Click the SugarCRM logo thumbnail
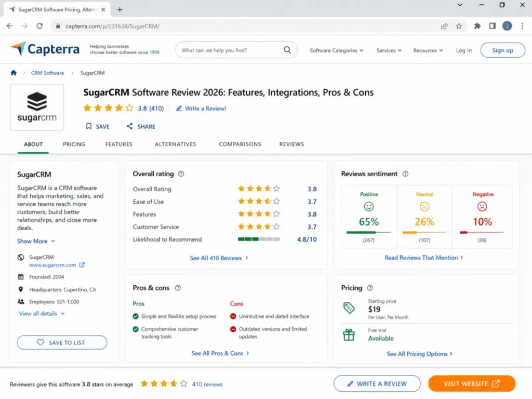 click(37, 107)
